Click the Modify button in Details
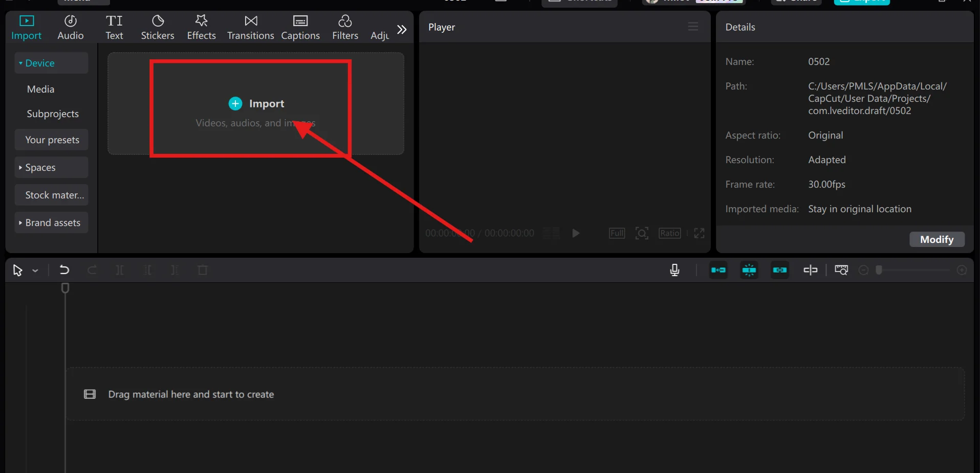The image size is (980, 473). point(937,239)
